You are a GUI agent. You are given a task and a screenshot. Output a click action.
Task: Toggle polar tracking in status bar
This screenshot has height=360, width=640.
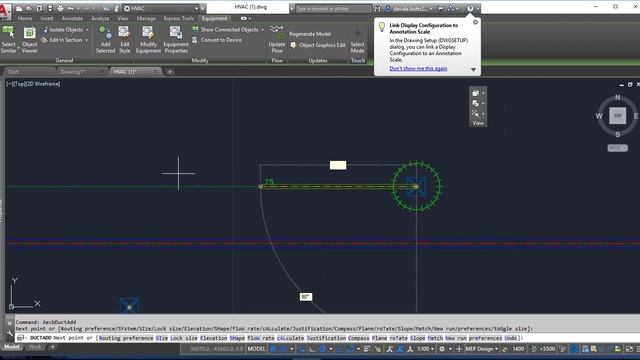[x=323, y=349]
